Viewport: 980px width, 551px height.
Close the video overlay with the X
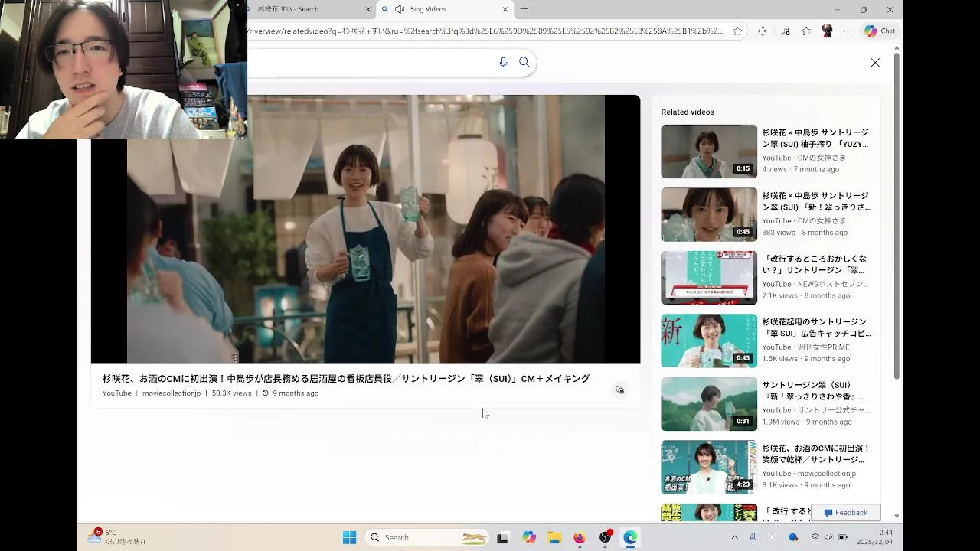[875, 63]
